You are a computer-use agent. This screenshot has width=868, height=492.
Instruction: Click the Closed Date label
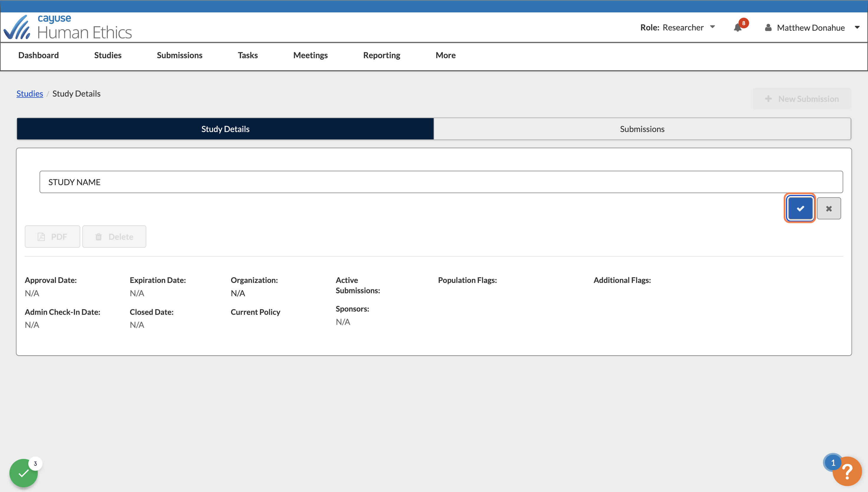[x=152, y=312]
